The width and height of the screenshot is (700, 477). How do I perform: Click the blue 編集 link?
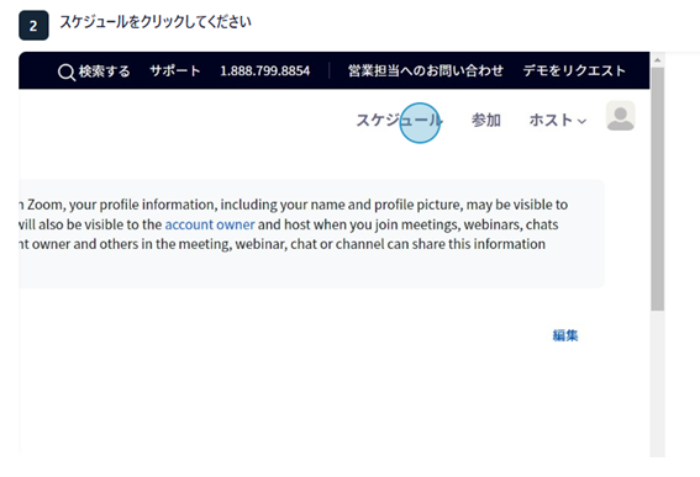(x=565, y=335)
